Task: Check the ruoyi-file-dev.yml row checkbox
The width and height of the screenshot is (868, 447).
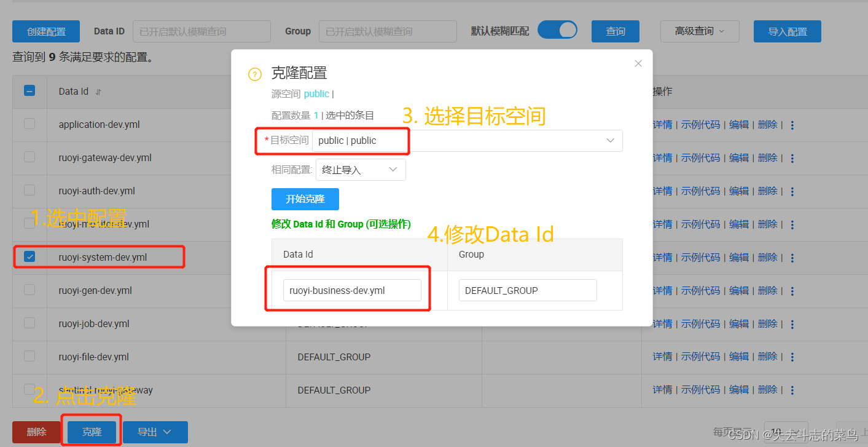Action: click(x=29, y=357)
